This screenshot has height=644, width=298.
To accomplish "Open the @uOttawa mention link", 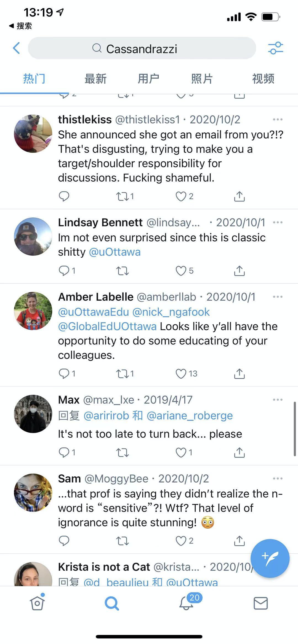I will 115,252.
